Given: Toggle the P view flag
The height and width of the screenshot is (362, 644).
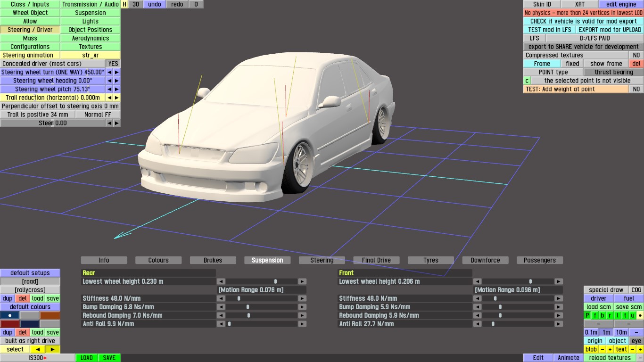Looking at the screenshot, I should point(587,315).
